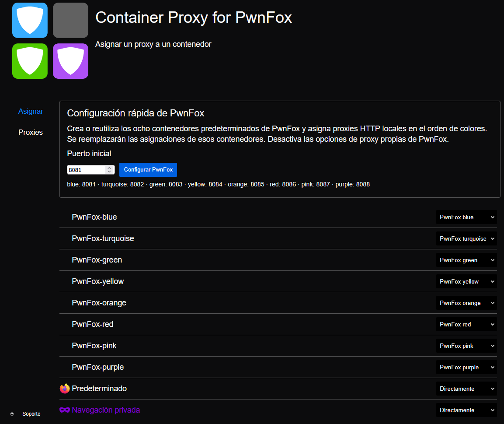
Task: Click the Configuración rápida de PwnFox heading
Action: [136, 113]
